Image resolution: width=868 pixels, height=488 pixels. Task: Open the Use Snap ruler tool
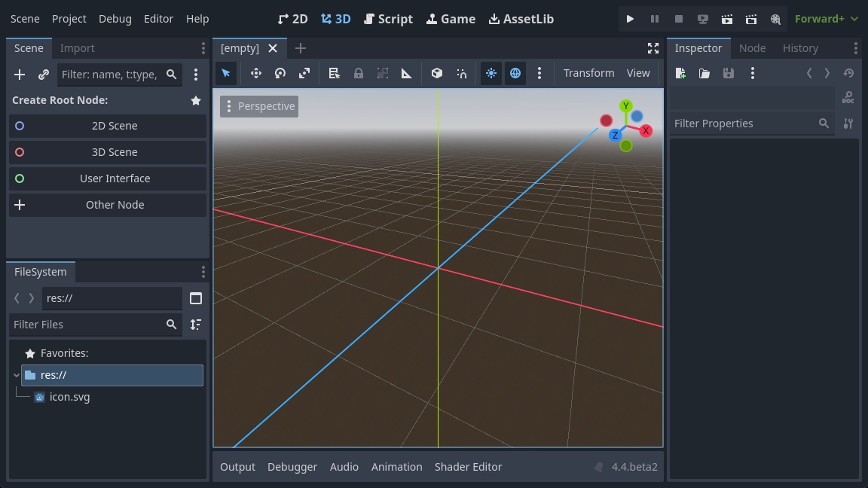pyautogui.click(x=406, y=73)
